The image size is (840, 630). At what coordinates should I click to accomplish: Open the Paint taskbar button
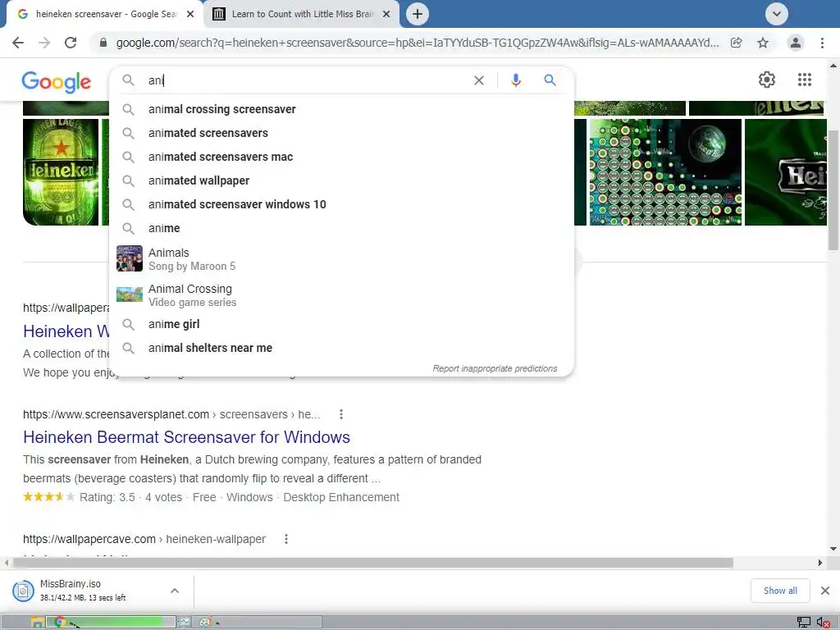(205, 622)
